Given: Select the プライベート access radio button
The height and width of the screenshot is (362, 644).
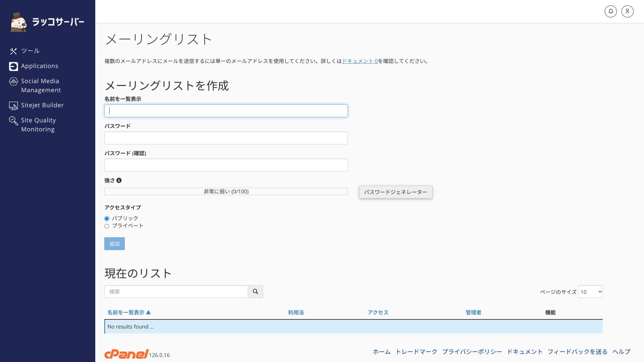Looking at the screenshot, I should coord(107,226).
